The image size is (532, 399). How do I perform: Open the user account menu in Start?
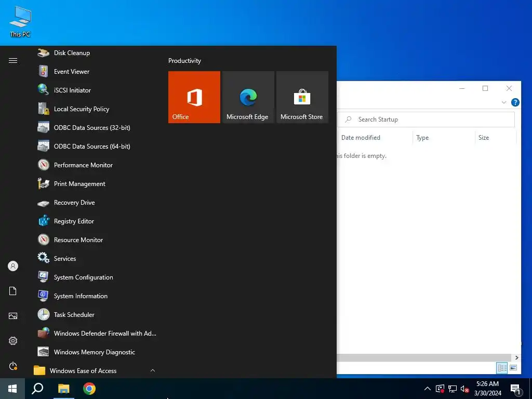13,266
